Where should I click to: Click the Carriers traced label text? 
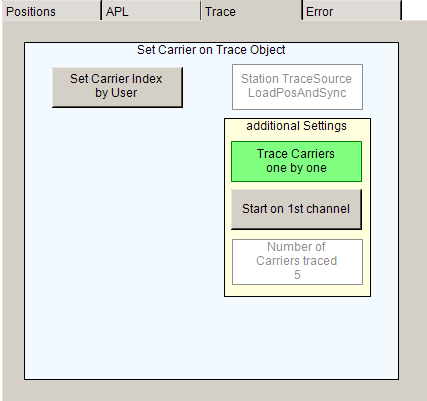pos(296,261)
